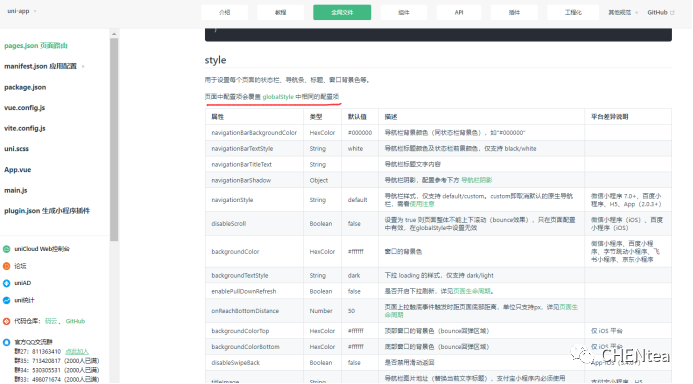This screenshot has height=384, width=693.
Task: Click the #000000 default value cell
Action: [x=360, y=133]
